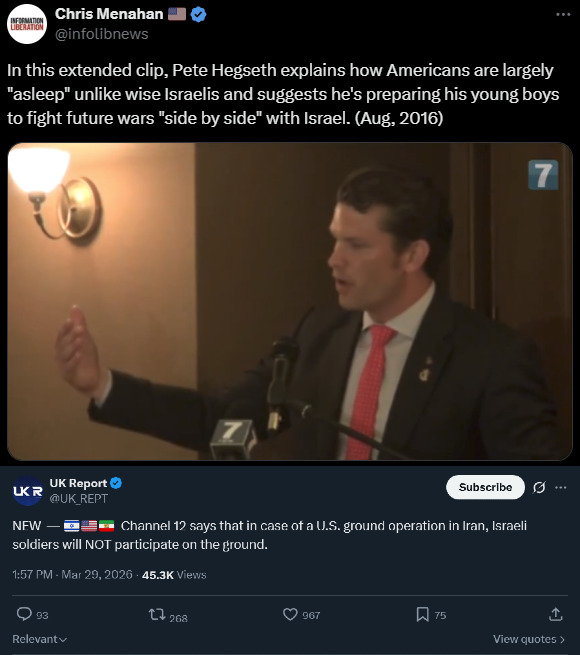
Task: Click the repost arrows icon
Action: coord(157,614)
